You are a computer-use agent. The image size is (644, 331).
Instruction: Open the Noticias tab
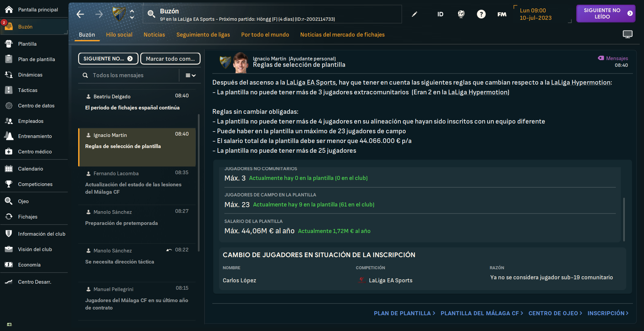[x=154, y=35]
